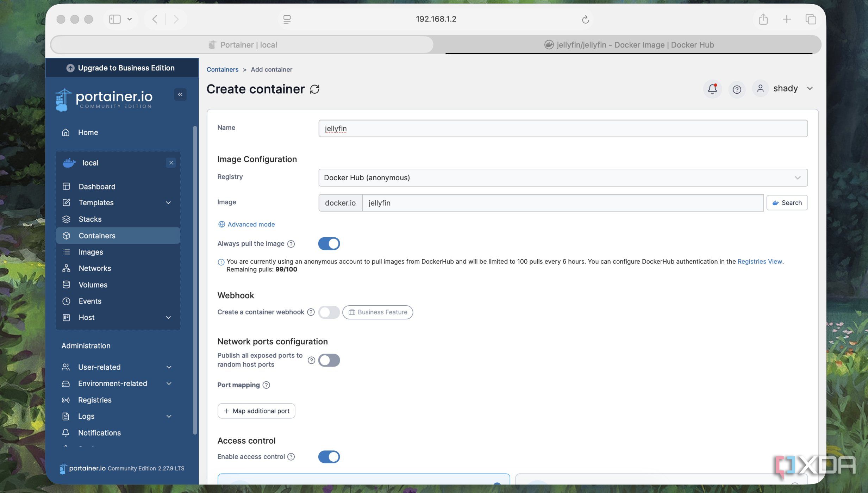The height and width of the screenshot is (493, 868).
Task: Expand the Logs section
Action: [118, 416]
